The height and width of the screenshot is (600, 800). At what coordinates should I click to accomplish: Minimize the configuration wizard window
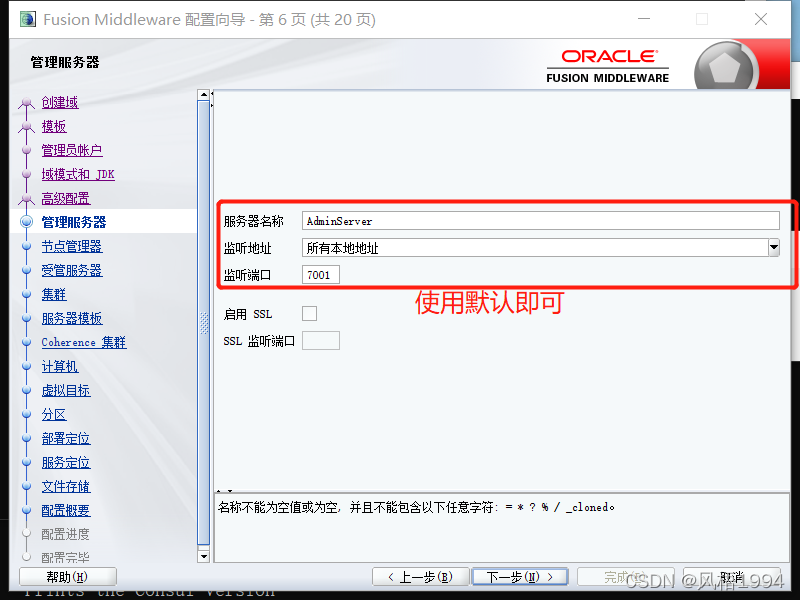(644, 19)
